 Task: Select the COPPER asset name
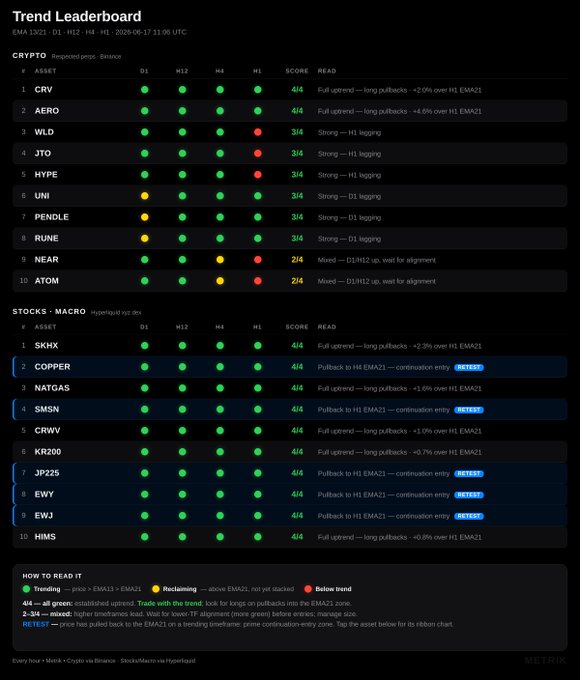click(52, 366)
